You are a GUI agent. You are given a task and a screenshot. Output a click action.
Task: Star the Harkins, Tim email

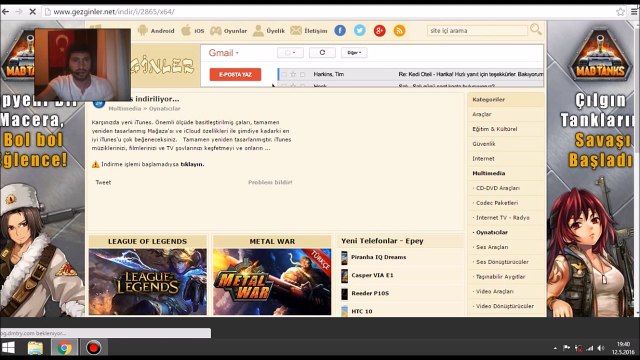pyautogui.click(x=293, y=74)
